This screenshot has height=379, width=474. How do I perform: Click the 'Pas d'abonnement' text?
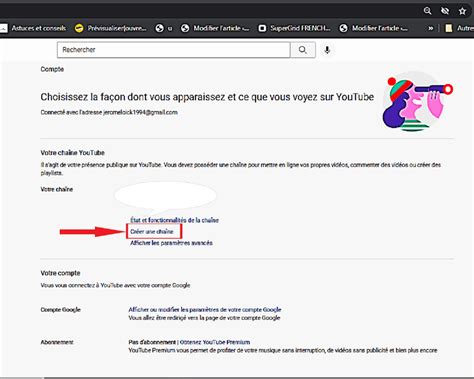pyautogui.click(x=152, y=342)
